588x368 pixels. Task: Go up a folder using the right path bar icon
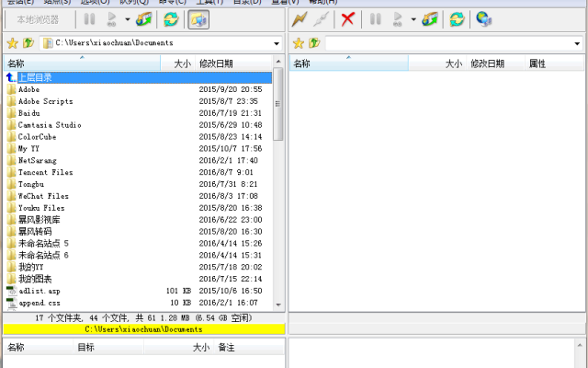tap(314, 43)
